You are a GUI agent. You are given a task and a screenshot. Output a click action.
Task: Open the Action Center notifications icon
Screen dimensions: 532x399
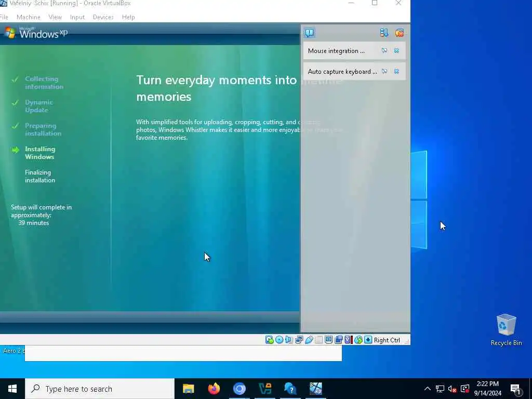click(515, 389)
